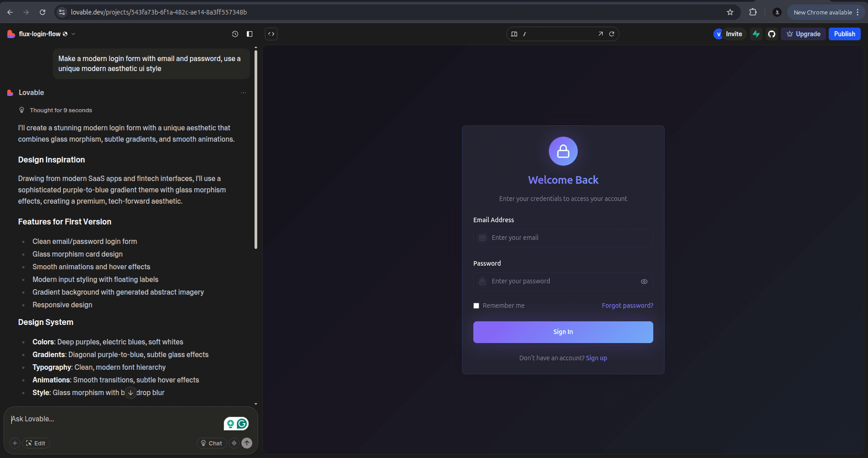
Task: Expand the Thought for 9 seconds section
Action: tap(61, 110)
